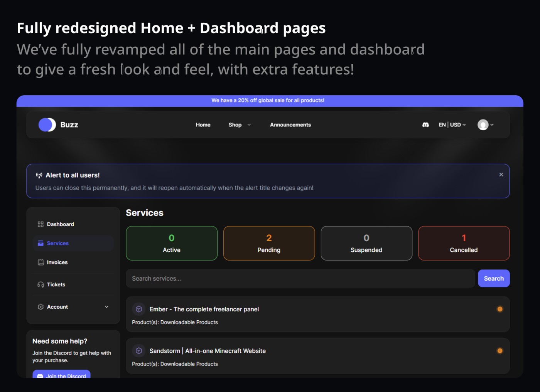Dismiss the Alert to all users banner
Viewport: 540px width, 392px height.
[x=501, y=175]
